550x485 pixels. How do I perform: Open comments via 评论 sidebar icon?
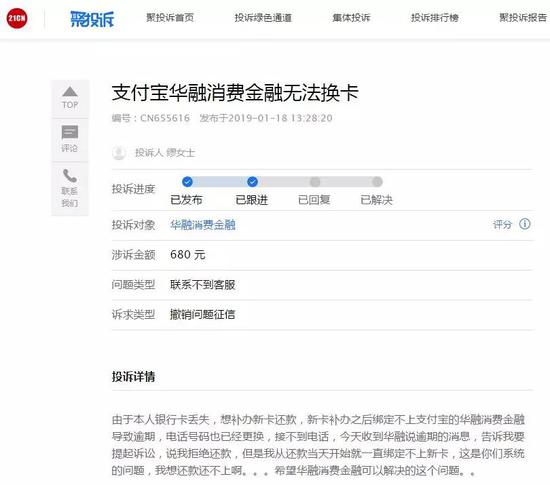[x=69, y=139]
